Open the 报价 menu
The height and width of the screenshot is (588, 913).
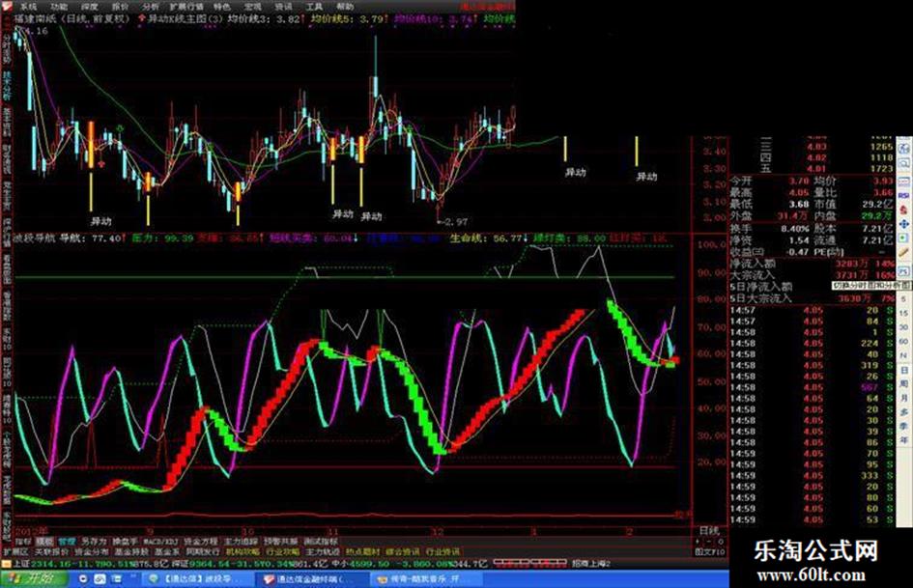tap(120, 7)
